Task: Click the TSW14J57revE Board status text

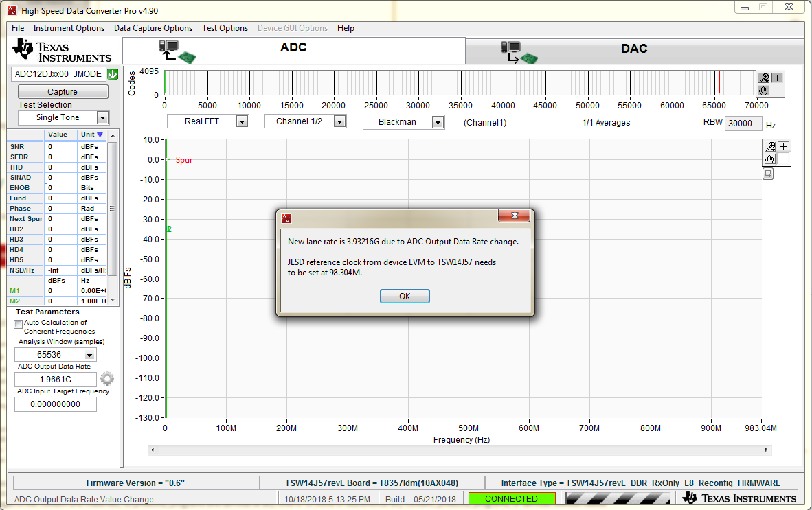Action: click(x=371, y=483)
